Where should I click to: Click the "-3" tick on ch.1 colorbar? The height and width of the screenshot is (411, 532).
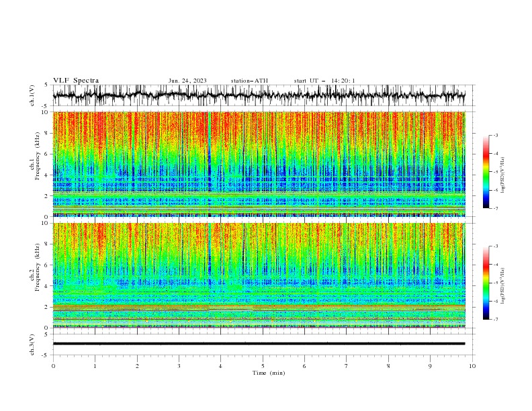point(496,135)
